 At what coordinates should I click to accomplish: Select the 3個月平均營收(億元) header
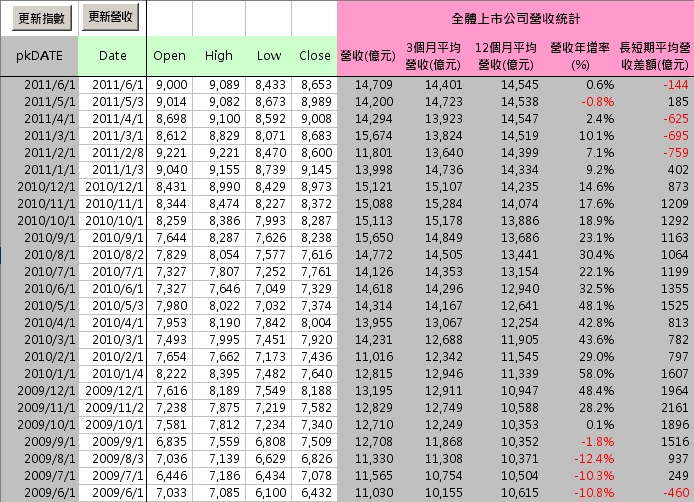433,56
